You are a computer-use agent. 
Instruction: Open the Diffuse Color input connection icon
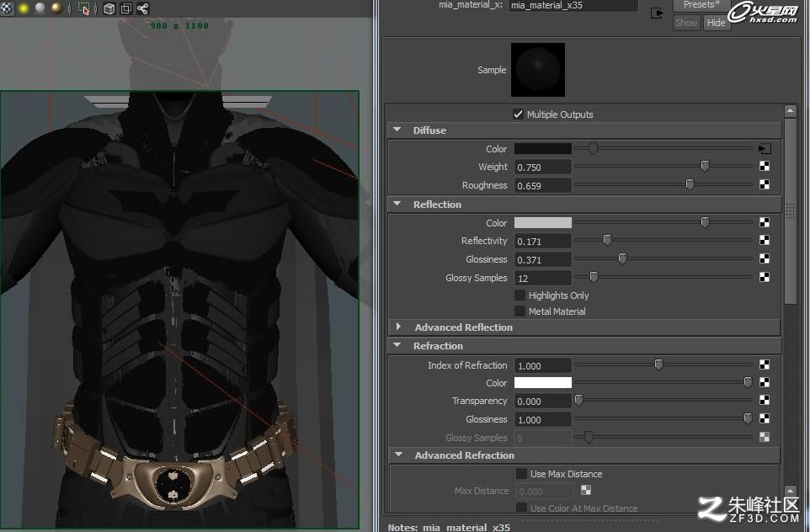point(765,149)
